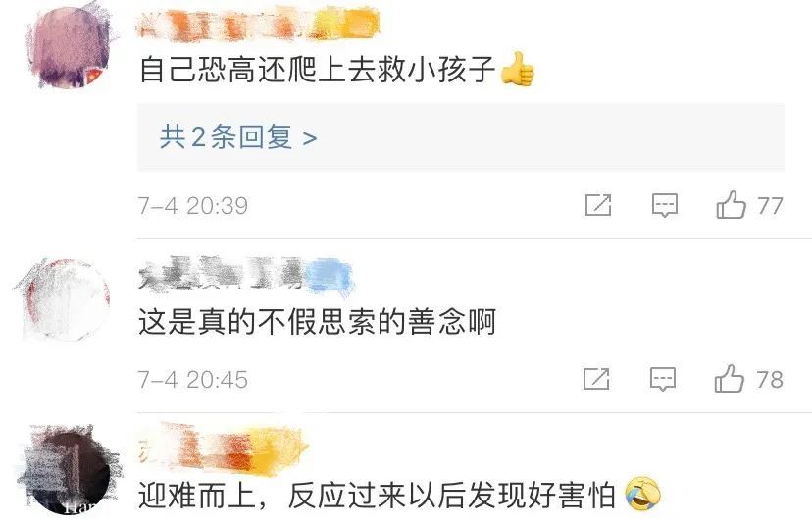Tap the first commenter's blurred username
812x526 pixels.
point(258,23)
